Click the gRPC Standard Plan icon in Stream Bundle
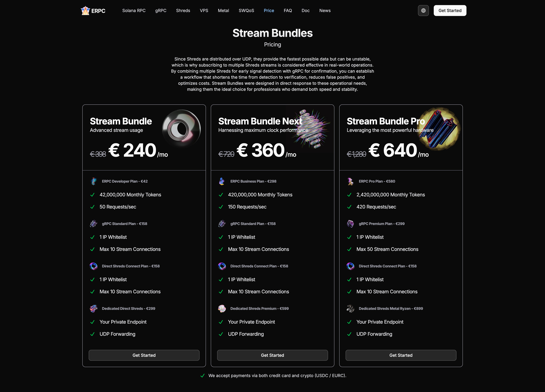This screenshot has width=545, height=392. 94,224
